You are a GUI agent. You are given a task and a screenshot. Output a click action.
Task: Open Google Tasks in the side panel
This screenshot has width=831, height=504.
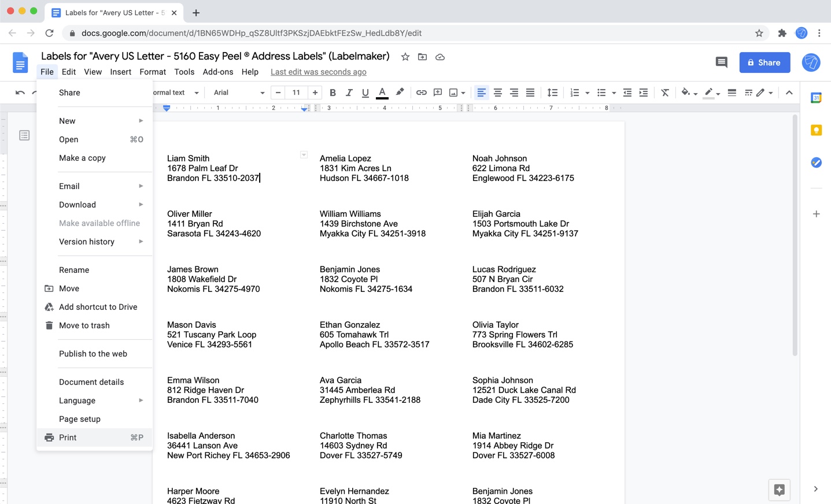[x=816, y=162]
